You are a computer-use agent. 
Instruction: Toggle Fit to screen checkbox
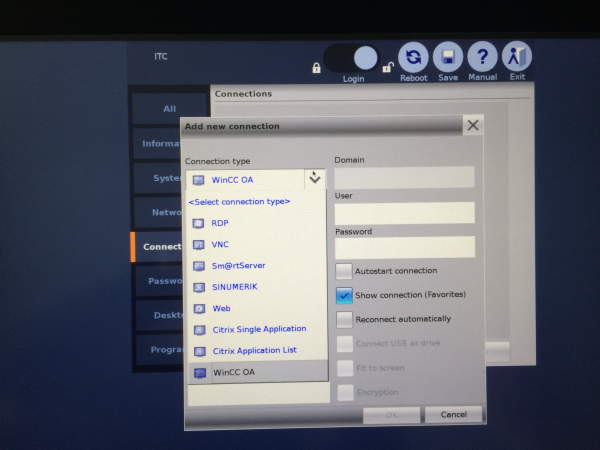point(345,368)
